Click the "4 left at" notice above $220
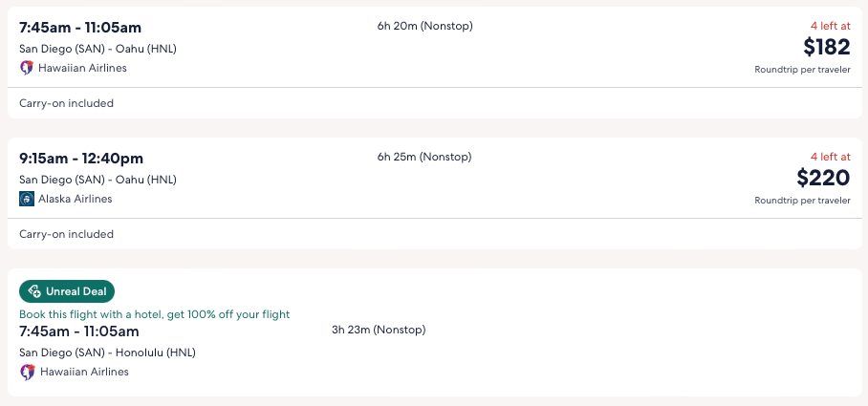The image size is (868, 406). [830, 157]
